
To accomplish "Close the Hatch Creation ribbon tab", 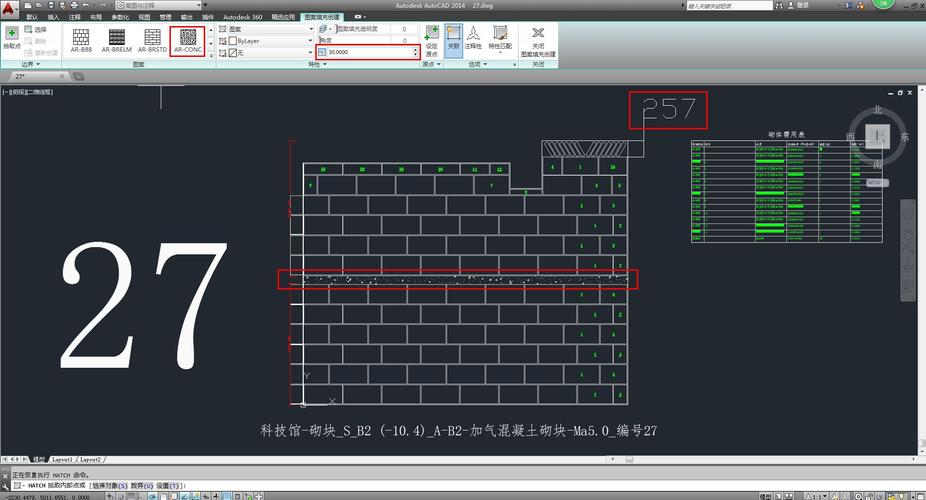I will coord(538,41).
